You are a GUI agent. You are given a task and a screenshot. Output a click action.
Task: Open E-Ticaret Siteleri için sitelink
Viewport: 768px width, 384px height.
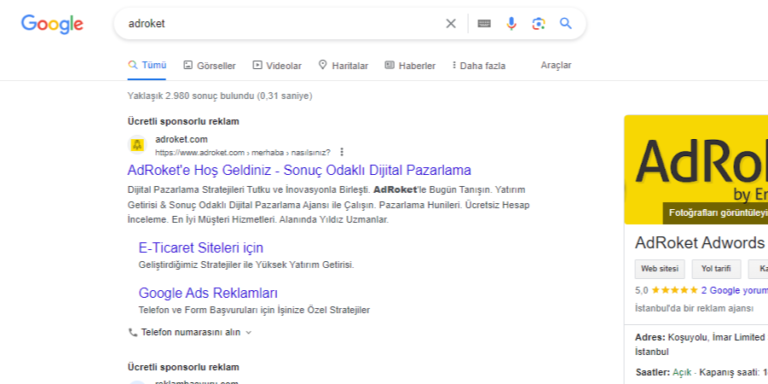pos(201,248)
